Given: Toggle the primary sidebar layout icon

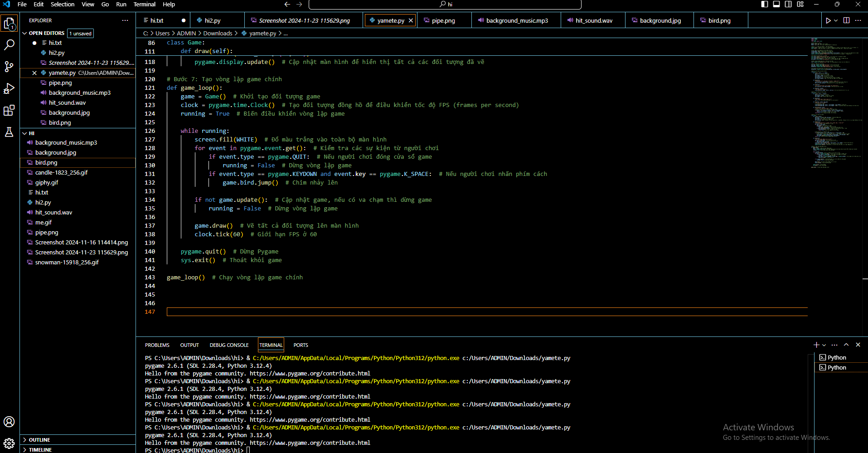Looking at the screenshot, I should pos(765,4).
